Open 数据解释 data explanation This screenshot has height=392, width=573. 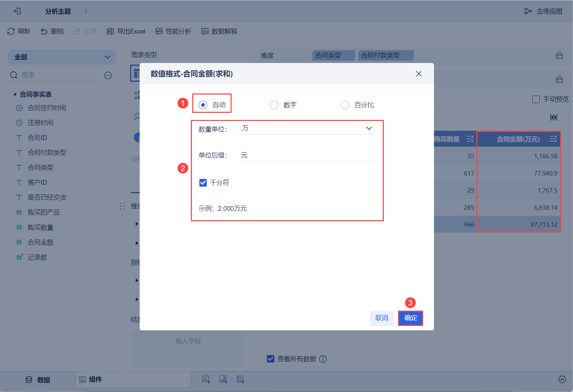click(219, 31)
